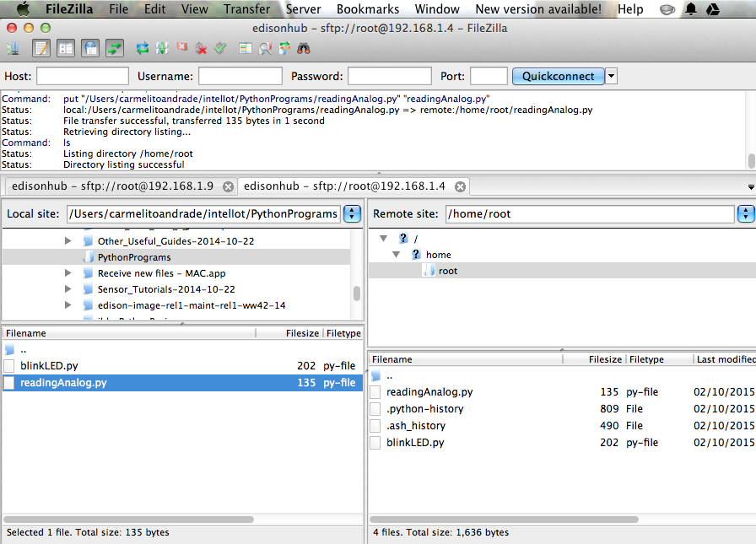The image size is (756, 544).
Task: Toggle message log display
Action: [x=41, y=48]
